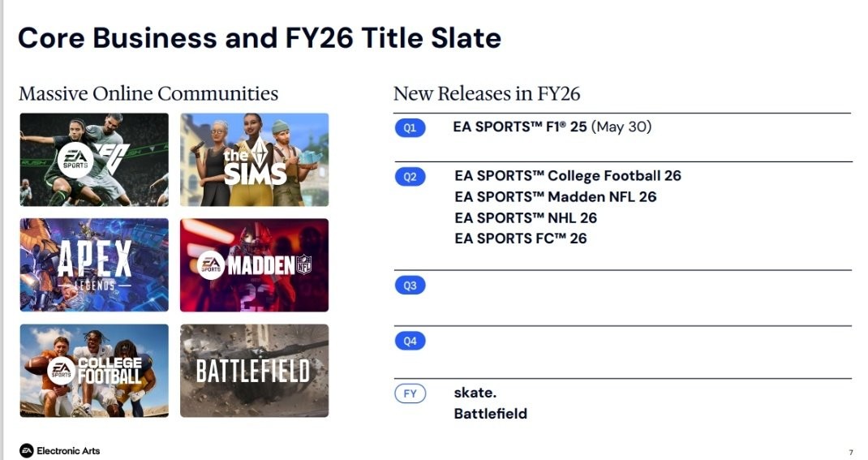Viewport: 868px width, 460px height.
Task: Select EA SPORTS College Football 26 text
Action: pos(567,175)
